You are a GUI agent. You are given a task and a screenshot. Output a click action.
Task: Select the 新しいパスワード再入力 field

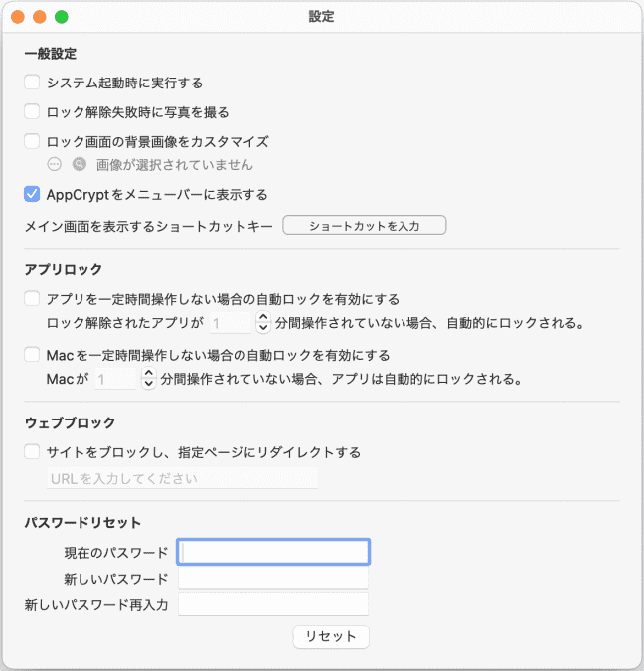coord(273,604)
